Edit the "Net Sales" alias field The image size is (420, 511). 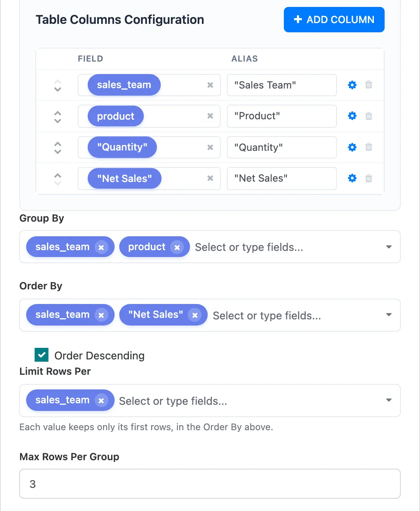click(282, 178)
